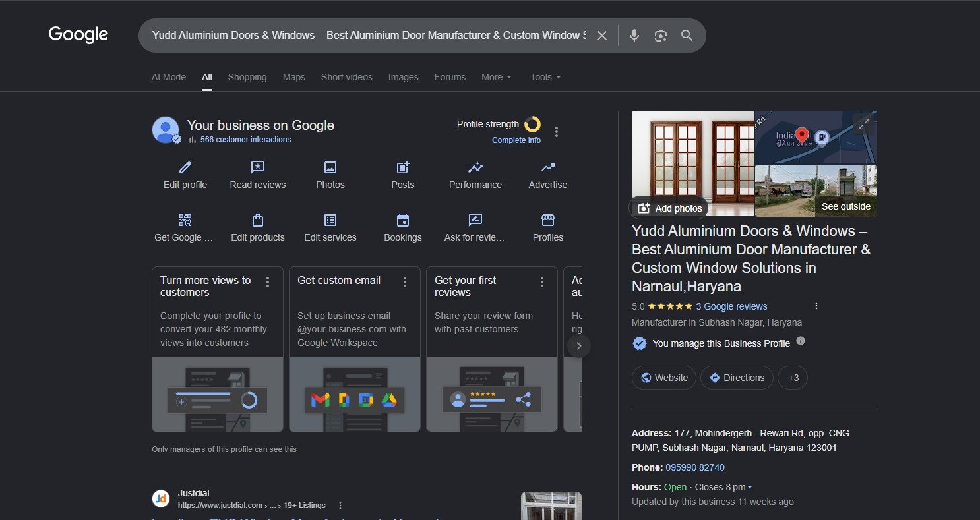Expand the map with the fullscreen icon
Screen dimensions: 980x520
coord(863,124)
